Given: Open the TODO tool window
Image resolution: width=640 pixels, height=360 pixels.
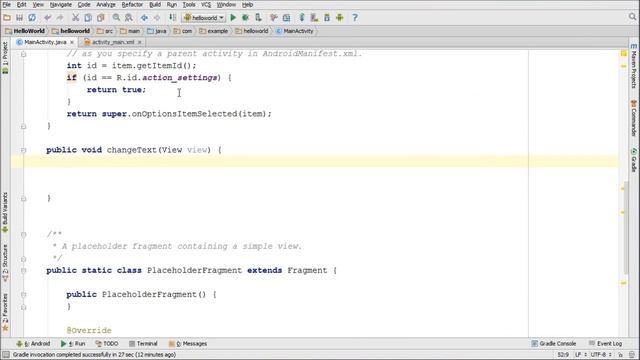Looking at the screenshot, I should coord(107,344).
